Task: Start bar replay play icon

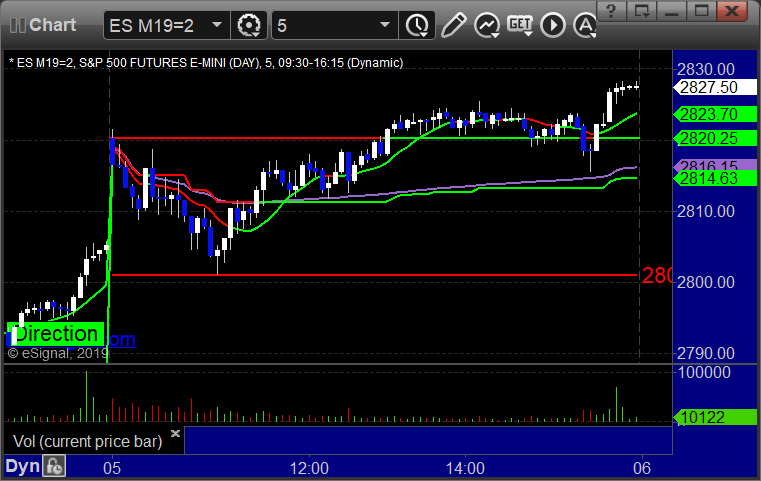Action: click(x=553, y=25)
